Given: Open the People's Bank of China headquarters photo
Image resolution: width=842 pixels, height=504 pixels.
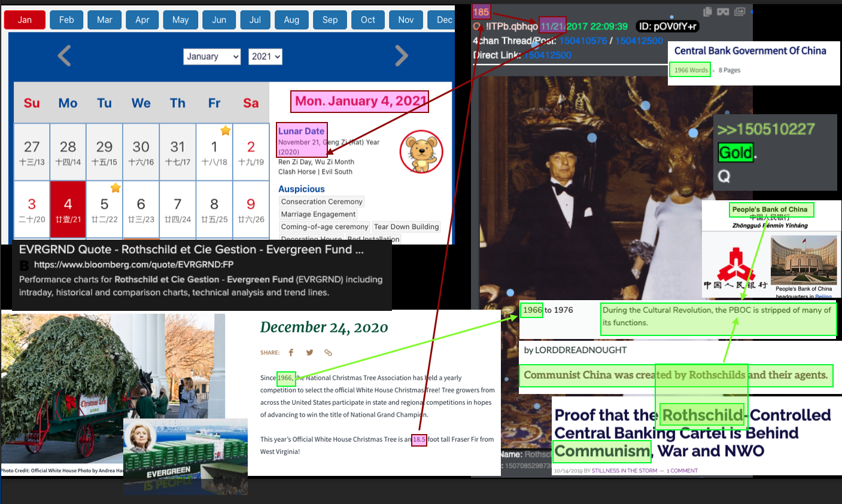Looking at the screenshot, I should pyautogui.click(x=803, y=261).
